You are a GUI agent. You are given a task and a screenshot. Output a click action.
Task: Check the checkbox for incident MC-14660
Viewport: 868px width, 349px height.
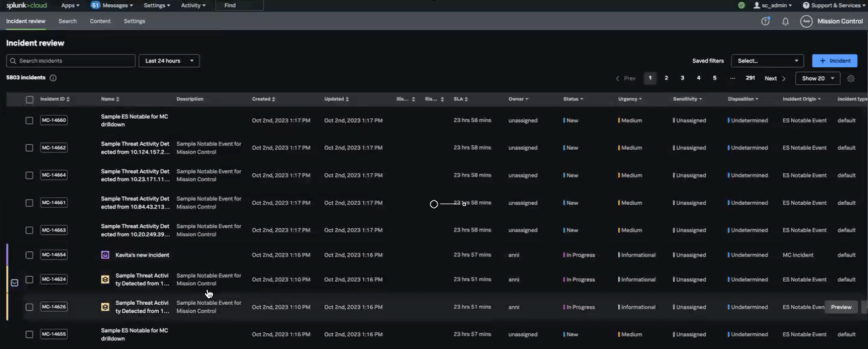tap(29, 119)
